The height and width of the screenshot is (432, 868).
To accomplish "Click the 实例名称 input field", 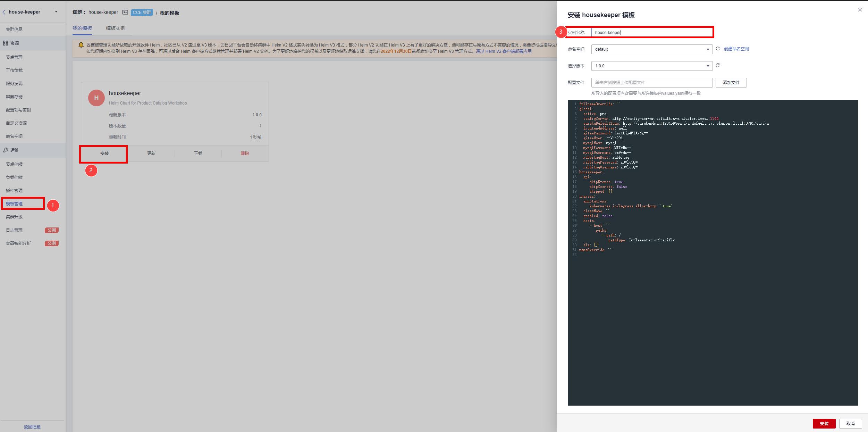I will coord(651,33).
